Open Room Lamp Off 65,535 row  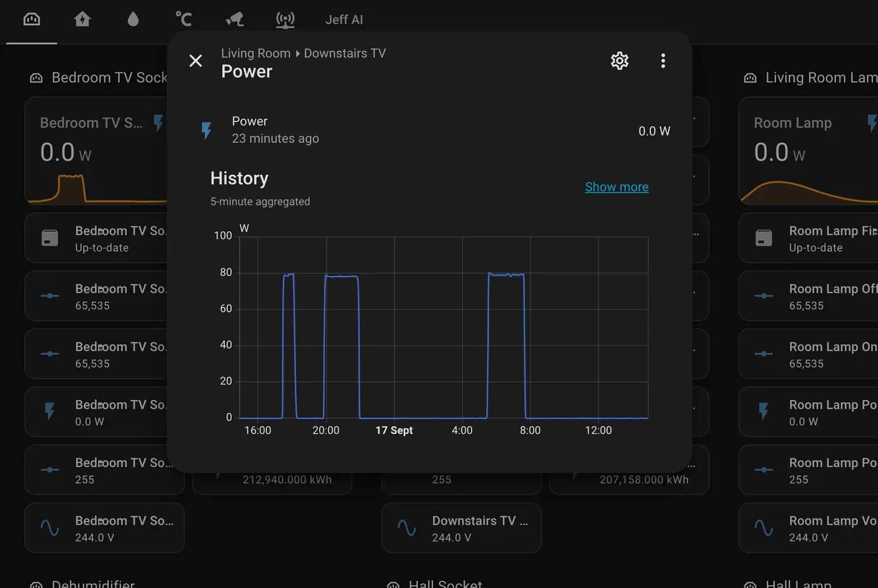tap(808, 296)
